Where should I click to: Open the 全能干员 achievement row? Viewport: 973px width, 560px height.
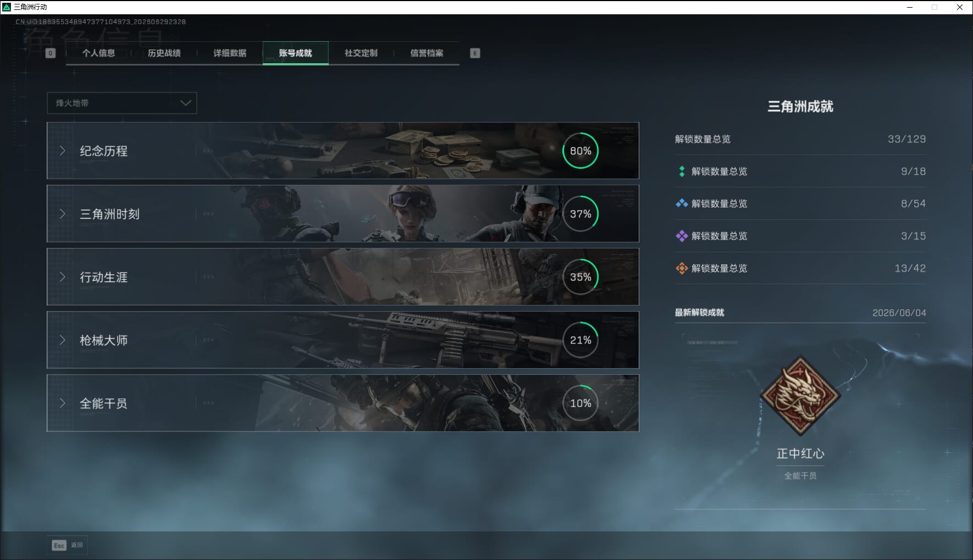tap(342, 403)
